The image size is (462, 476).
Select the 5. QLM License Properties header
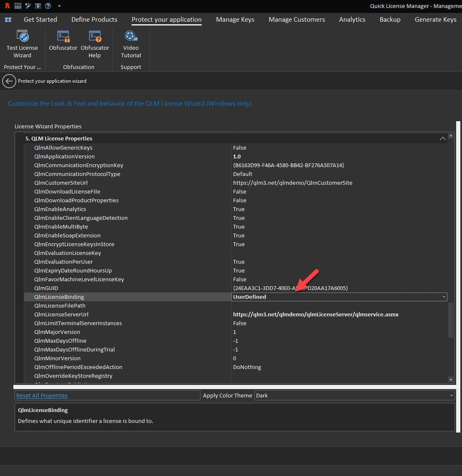coord(59,138)
